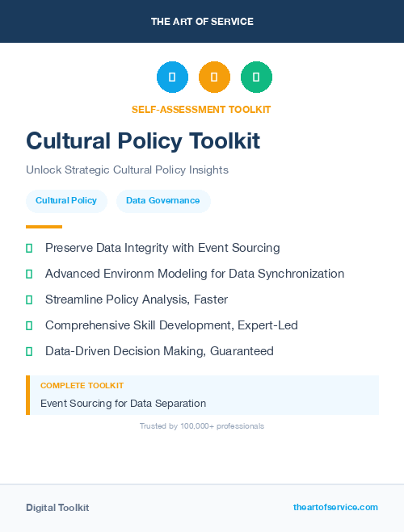This screenshot has height=532, width=404.
Task: Click the blue circle icon
Action: click(172, 77)
